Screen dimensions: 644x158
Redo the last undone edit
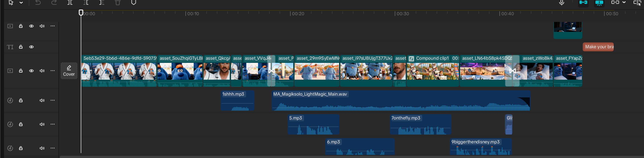(x=54, y=2)
